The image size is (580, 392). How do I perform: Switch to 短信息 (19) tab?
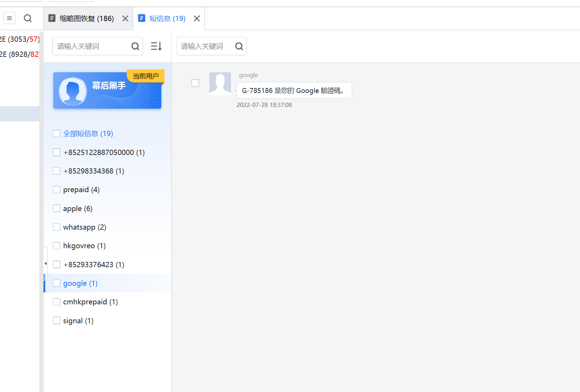click(x=167, y=19)
